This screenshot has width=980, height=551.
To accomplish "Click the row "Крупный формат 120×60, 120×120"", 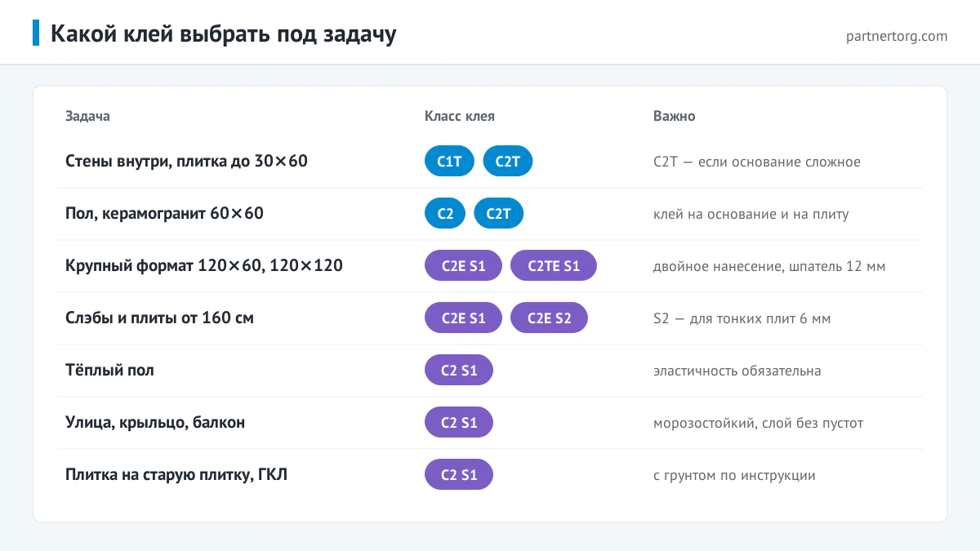I will click(490, 266).
